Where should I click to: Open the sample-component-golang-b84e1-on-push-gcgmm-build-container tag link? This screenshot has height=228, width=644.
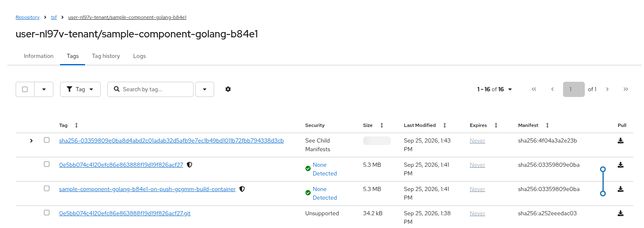[x=148, y=189]
